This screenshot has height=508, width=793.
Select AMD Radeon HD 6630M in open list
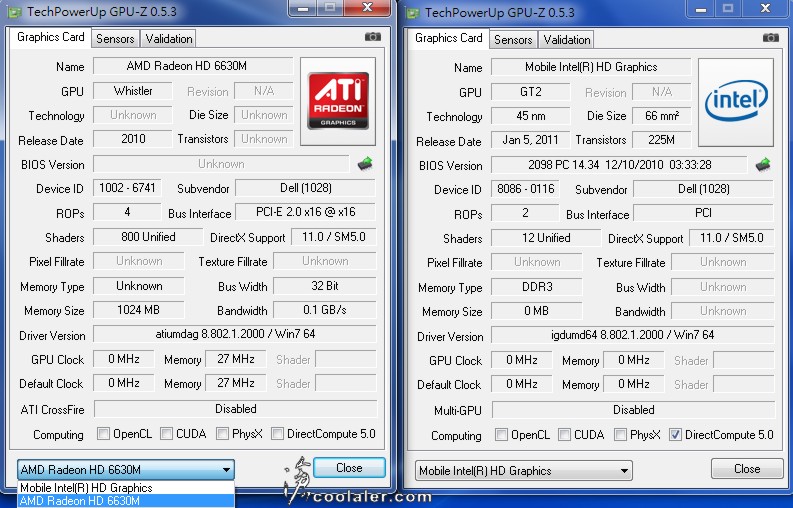[126, 501]
